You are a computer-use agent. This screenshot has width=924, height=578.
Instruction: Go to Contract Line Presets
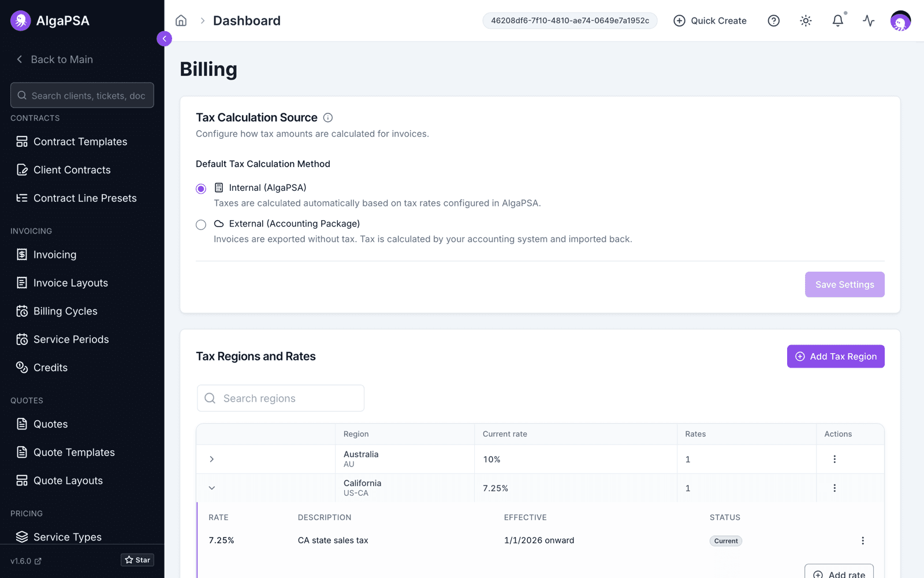(82, 198)
